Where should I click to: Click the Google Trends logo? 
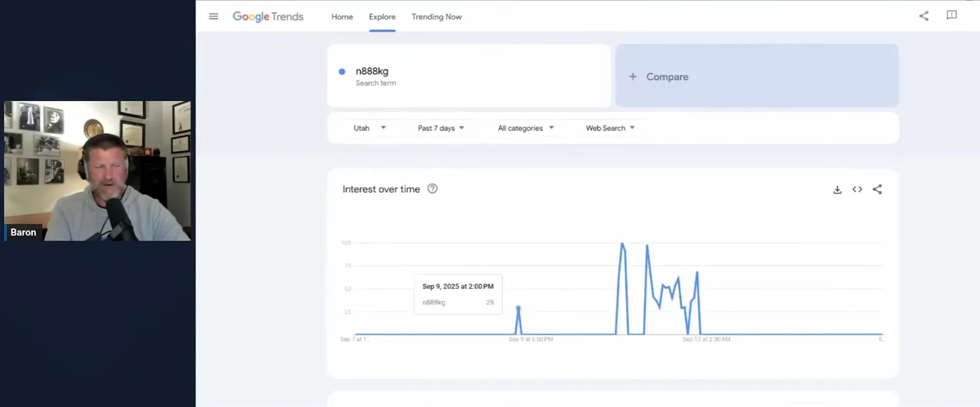268,17
